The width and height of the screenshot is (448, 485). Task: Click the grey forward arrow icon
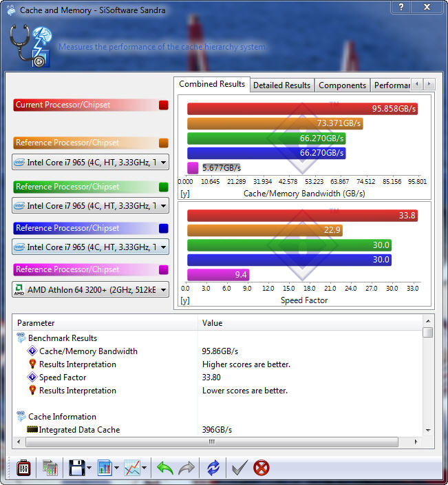click(x=186, y=468)
